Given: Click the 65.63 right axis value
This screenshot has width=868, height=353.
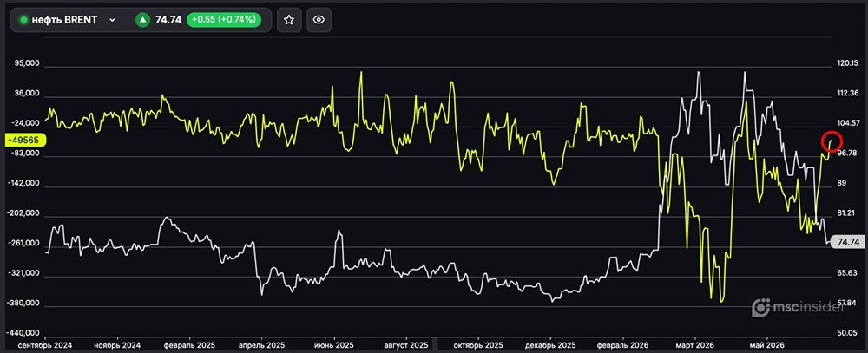Looking at the screenshot, I should [x=847, y=272].
